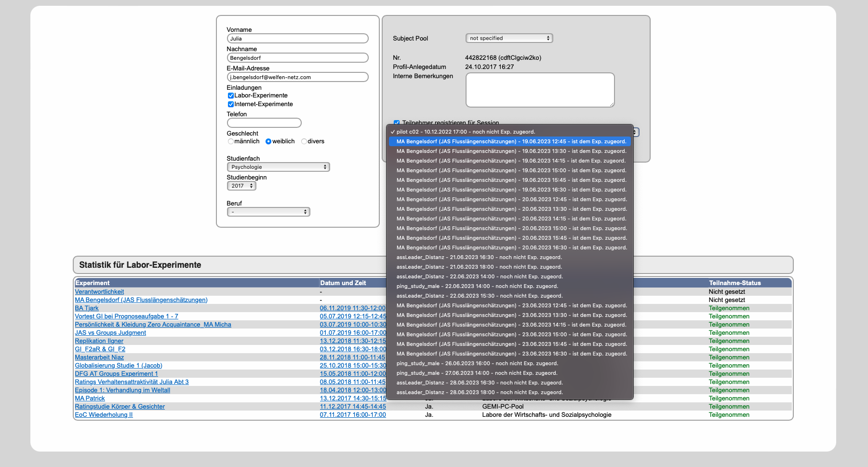Select ping_study_male 26.06.2023 16:00 option
This screenshot has width=868, height=467.
pyautogui.click(x=477, y=363)
